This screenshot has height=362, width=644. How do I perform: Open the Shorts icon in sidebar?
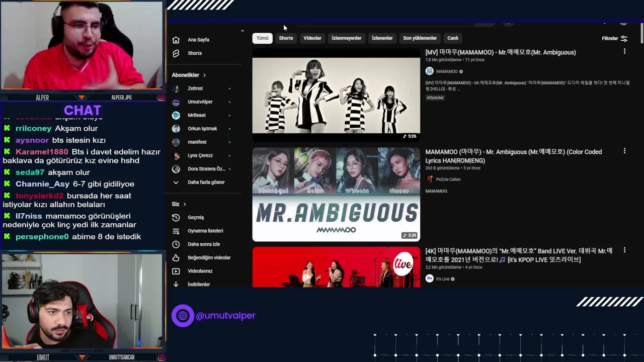(176, 53)
